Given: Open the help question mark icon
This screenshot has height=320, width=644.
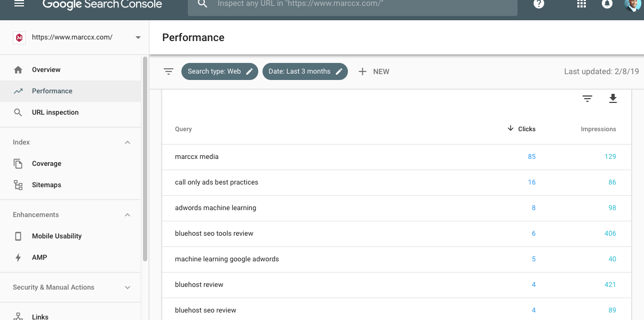Looking at the screenshot, I should click(x=539, y=4).
